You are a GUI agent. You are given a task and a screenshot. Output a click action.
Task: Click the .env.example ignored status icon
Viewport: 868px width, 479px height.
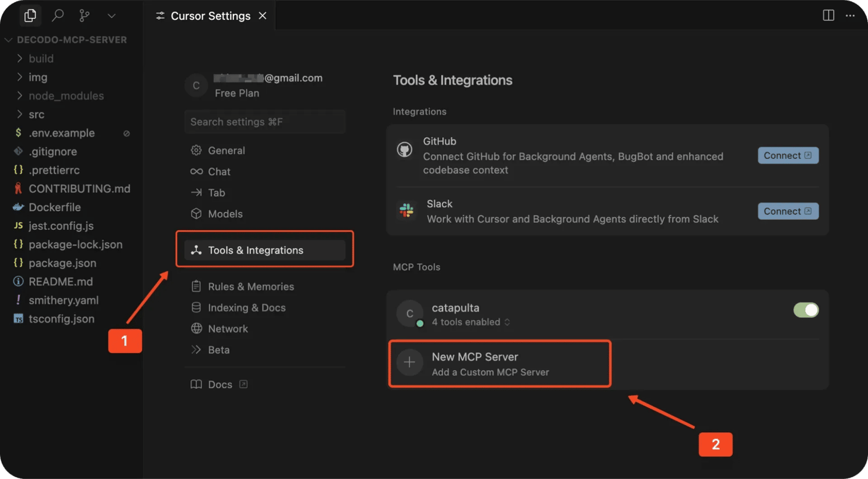(126, 134)
